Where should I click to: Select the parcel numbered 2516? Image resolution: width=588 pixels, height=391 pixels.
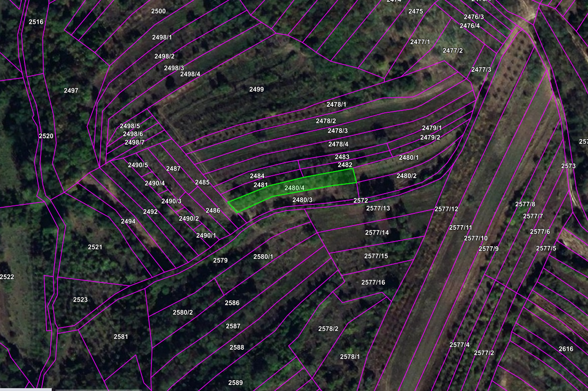click(x=36, y=22)
